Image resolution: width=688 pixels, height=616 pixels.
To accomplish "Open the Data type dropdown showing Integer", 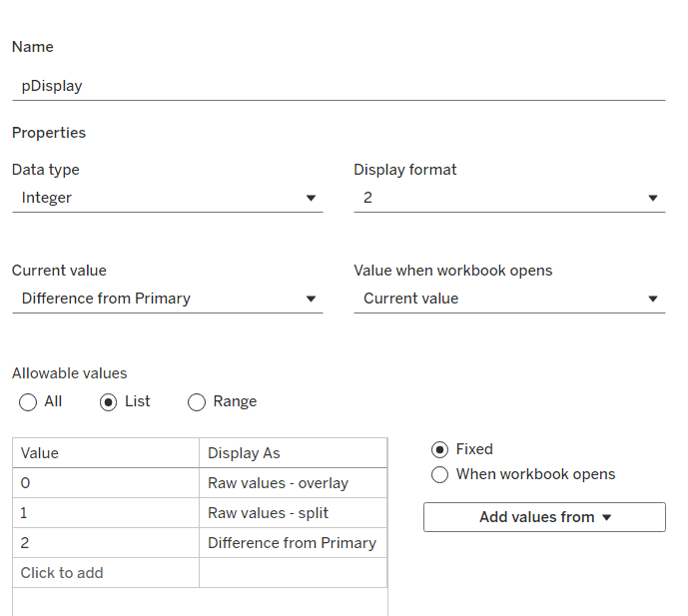I will (167, 198).
